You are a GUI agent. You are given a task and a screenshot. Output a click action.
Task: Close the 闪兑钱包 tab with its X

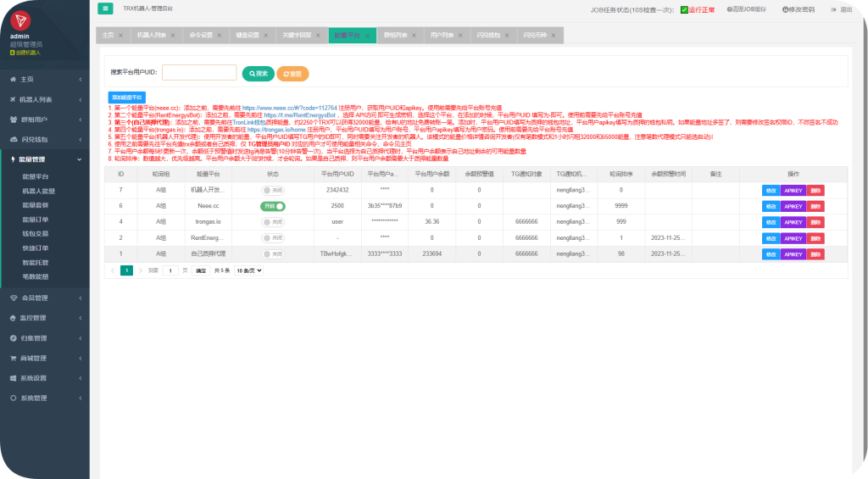pos(507,36)
